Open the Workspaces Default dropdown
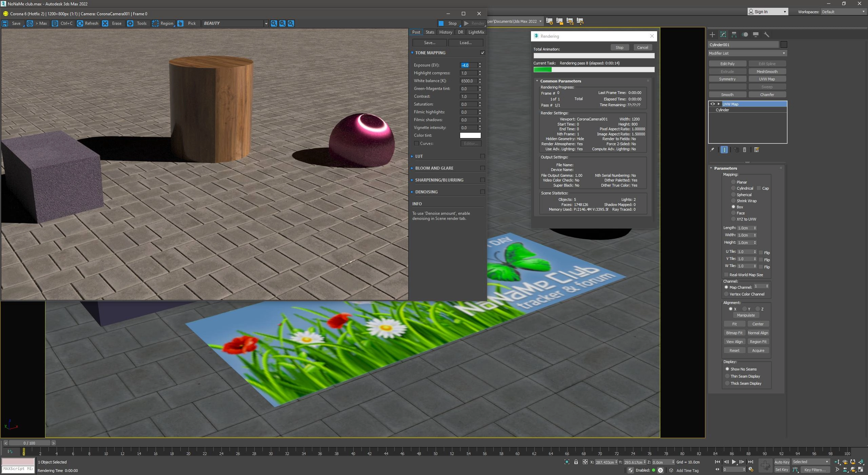The width and height of the screenshot is (868, 475). tap(843, 12)
